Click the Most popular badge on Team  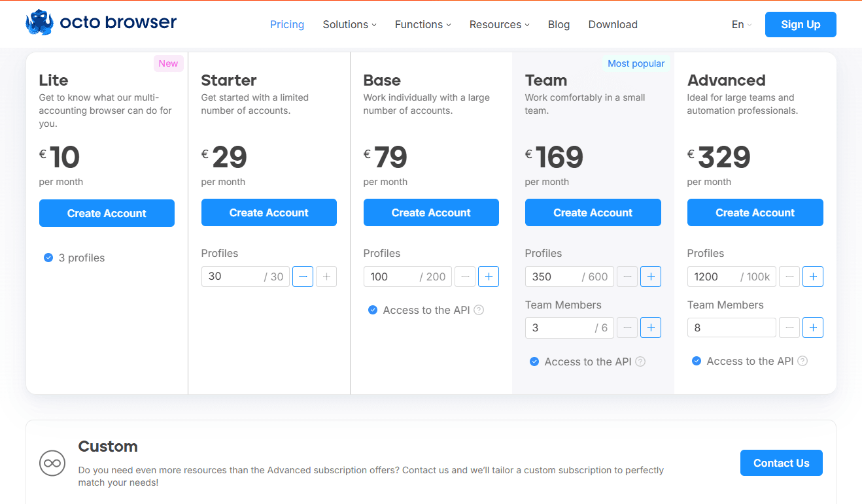click(636, 63)
